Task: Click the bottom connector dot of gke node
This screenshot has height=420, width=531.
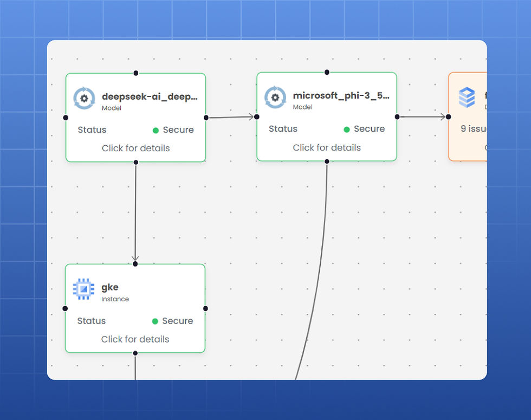Action: [x=135, y=353]
